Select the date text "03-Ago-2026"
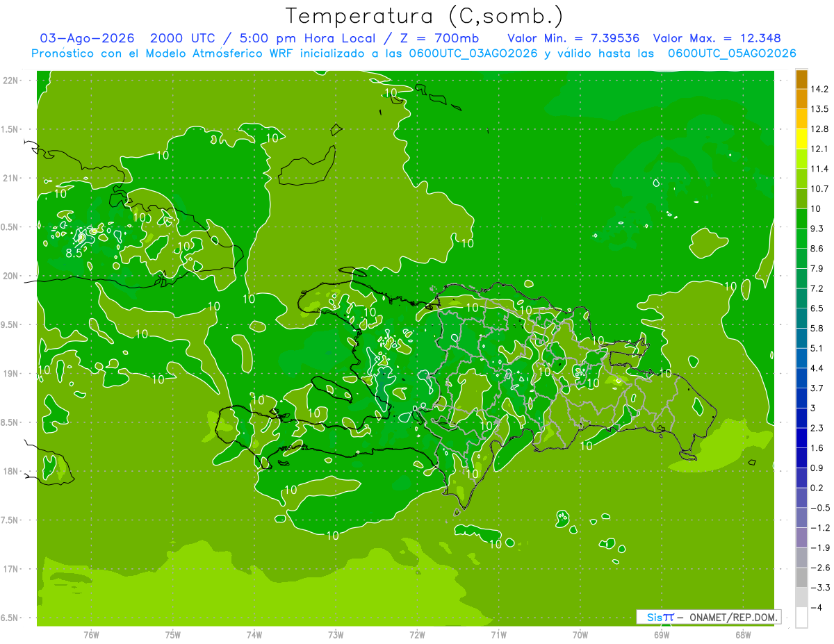Screen dimensions: 834x644 (88, 38)
